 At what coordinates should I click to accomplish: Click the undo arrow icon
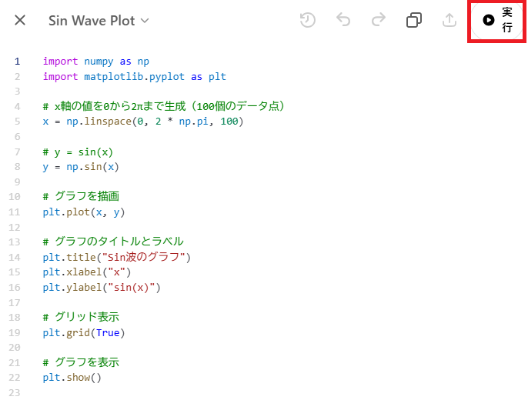(x=343, y=20)
